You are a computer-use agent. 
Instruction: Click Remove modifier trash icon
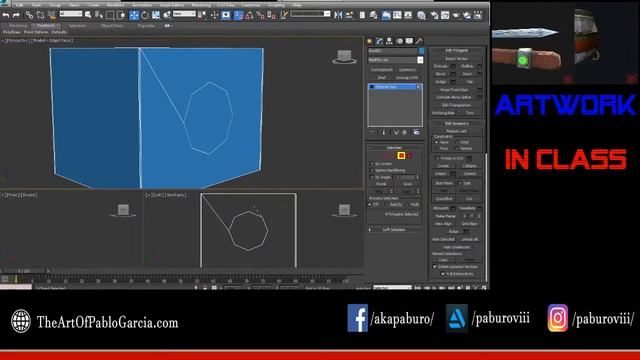[404, 132]
